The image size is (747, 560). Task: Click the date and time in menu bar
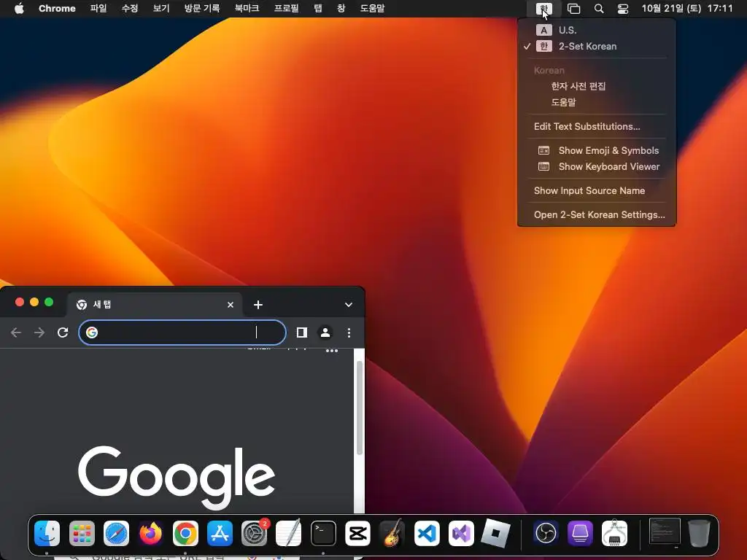[x=687, y=8]
